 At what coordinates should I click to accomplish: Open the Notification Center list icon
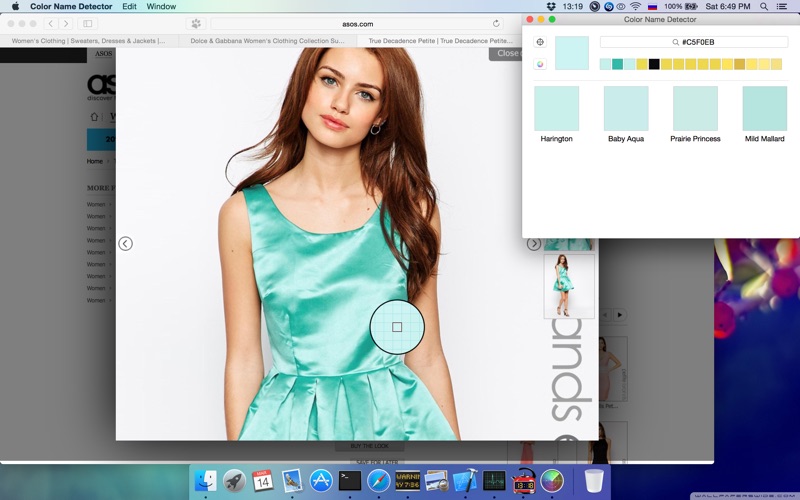782,7
